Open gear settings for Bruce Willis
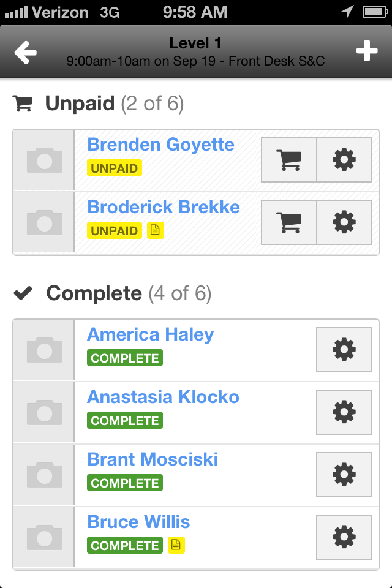392x588 pixels. (344, 537)
